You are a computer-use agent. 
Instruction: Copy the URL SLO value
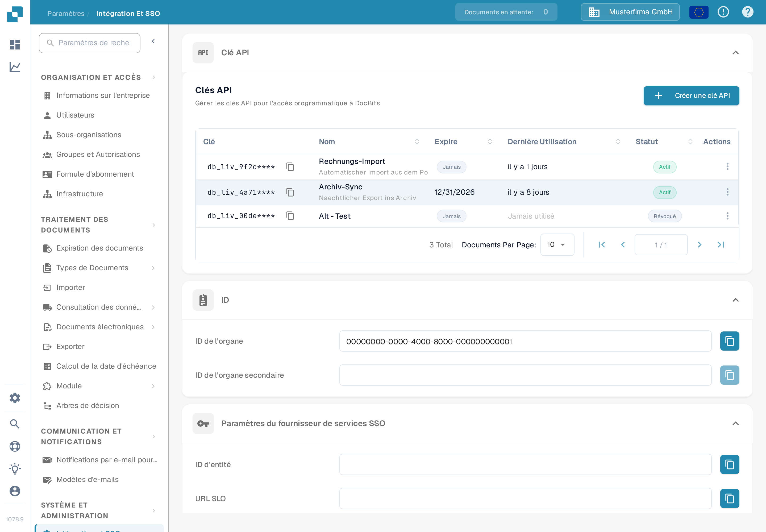(729, 498)
